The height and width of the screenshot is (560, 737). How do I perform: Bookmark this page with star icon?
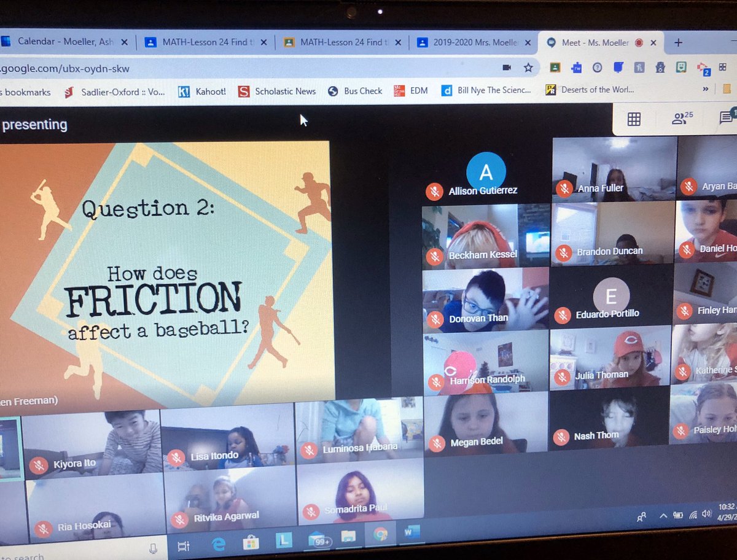tap(528, 67)
